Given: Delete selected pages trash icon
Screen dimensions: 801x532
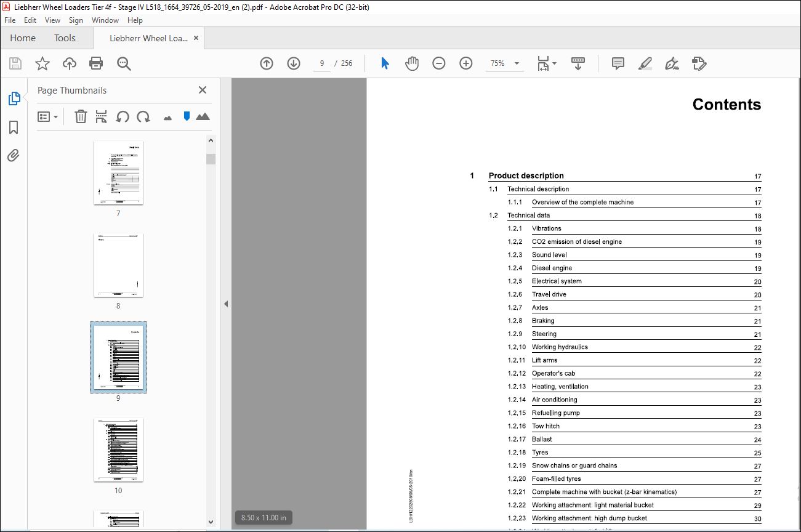Looking at the screenshot, I should coord(81,116).
